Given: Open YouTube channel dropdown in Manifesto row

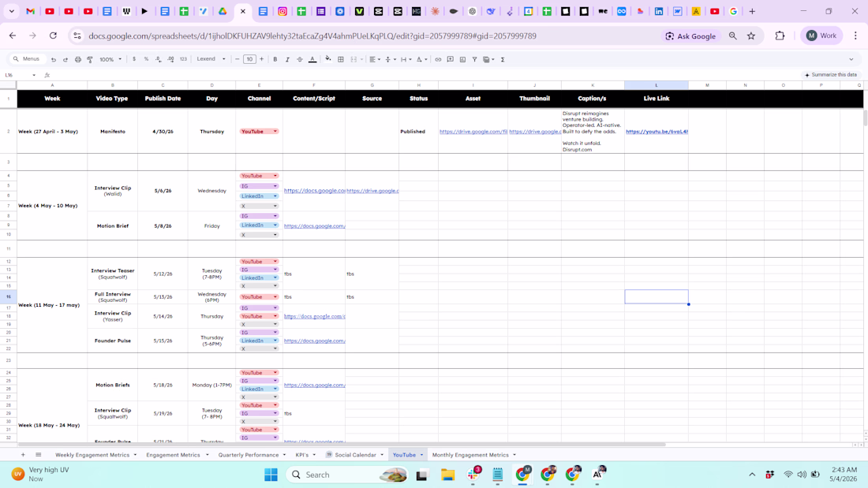Looking at the screenshot, I should (275, 132).
